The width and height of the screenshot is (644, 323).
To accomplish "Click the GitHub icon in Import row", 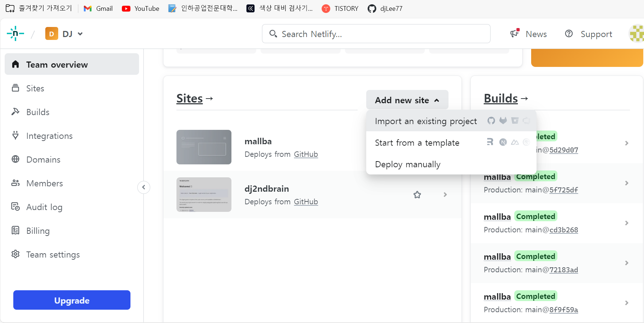I will [x=491, y=120].
